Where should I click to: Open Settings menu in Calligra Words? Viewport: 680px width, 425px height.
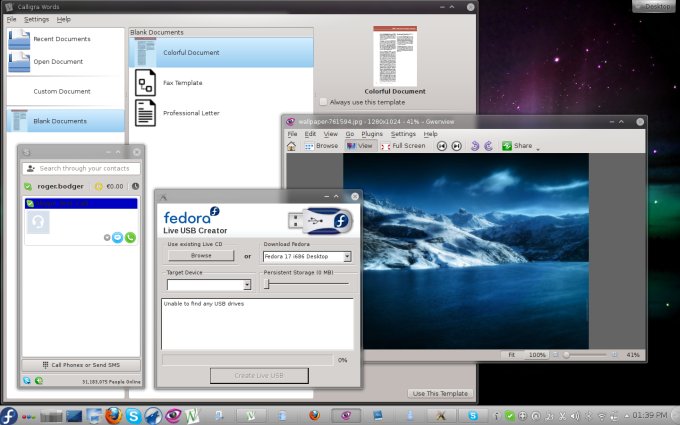pos(36,19)
